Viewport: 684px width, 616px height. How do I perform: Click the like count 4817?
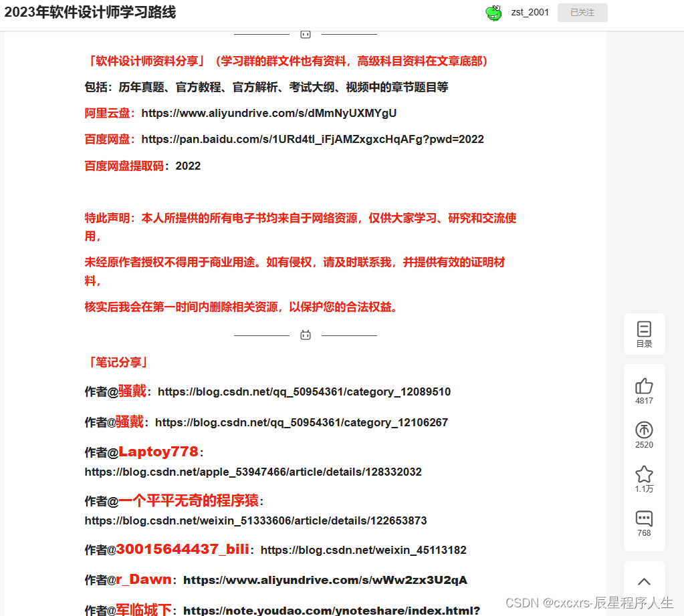pos(644,401)
